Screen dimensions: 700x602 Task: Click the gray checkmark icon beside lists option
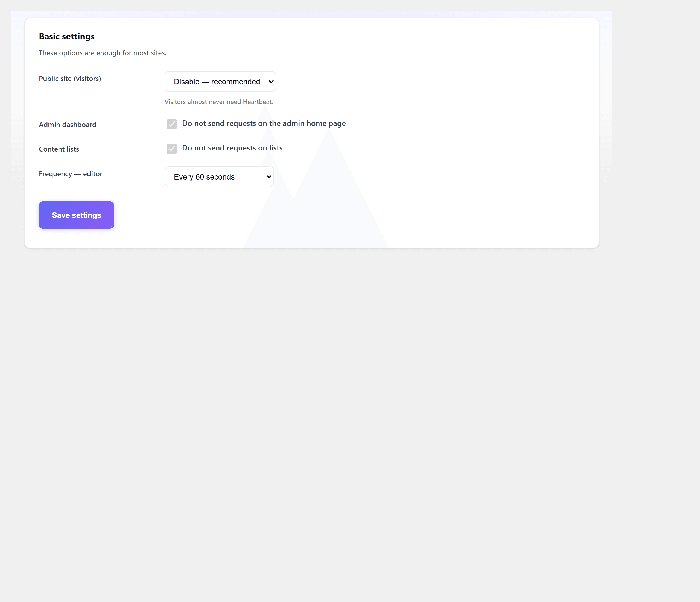[172, 149]
